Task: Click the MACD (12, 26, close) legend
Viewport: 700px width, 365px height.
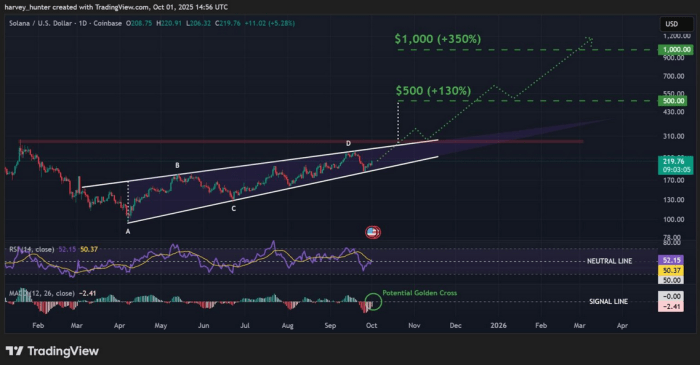Action: point(42,294)
